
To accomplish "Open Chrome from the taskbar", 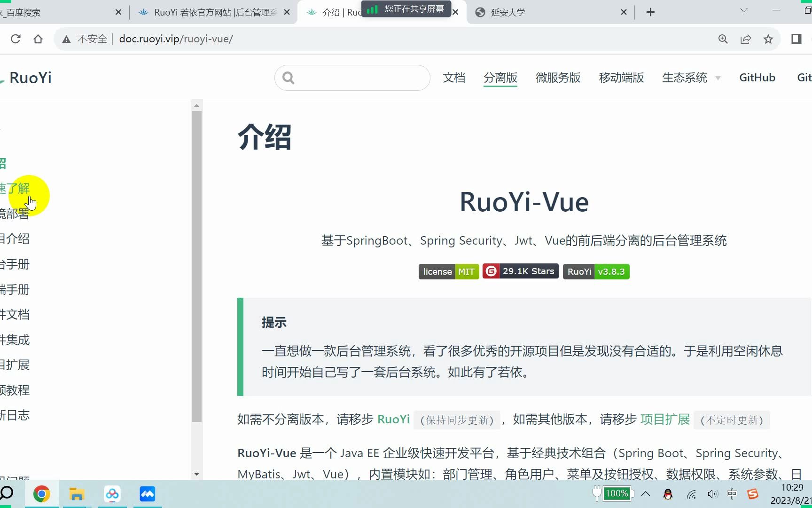I will click(x=41, y=494).
